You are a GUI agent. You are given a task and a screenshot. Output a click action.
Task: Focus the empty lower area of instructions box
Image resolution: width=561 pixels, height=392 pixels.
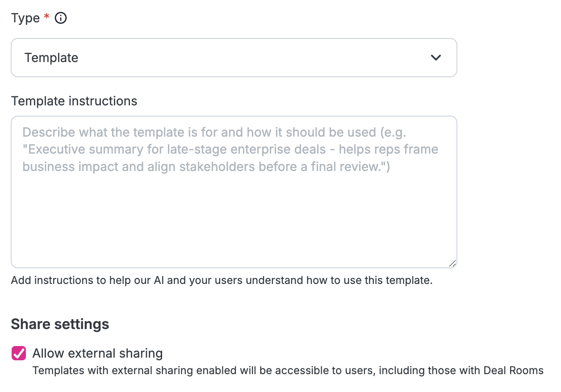pyautogui.click(x=234, y=219)
